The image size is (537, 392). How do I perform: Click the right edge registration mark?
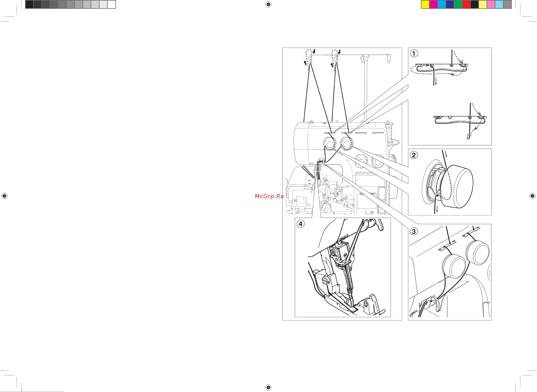tap(532, 196)
